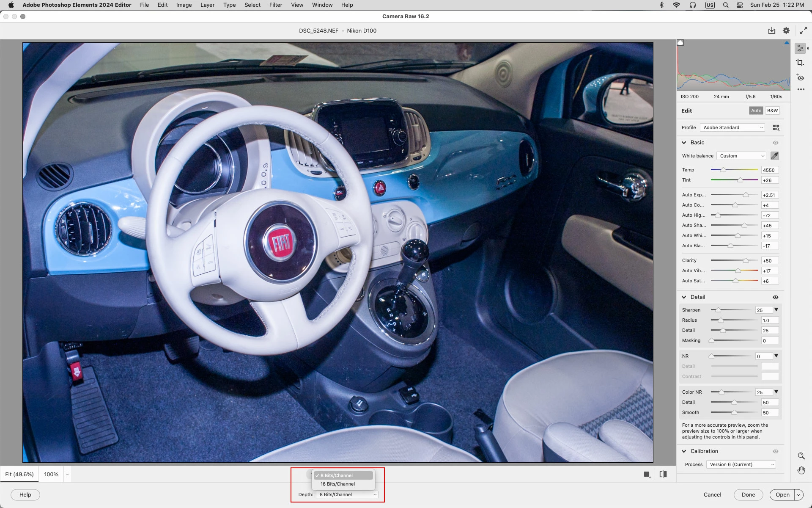Collapse the Calibration section

(684, 451)
